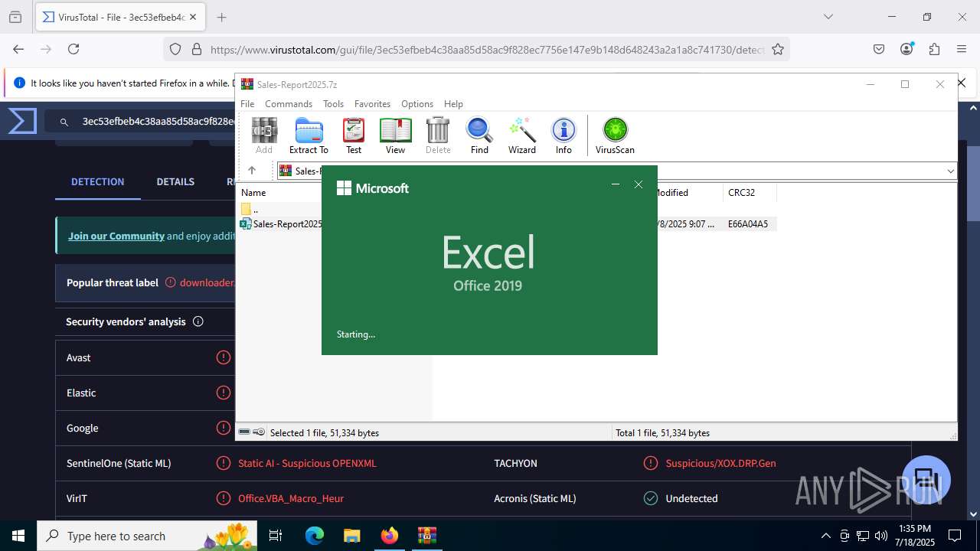Open the clock showing 1:35 PM
Screen dimensions: 980x551
click(916, 536)
